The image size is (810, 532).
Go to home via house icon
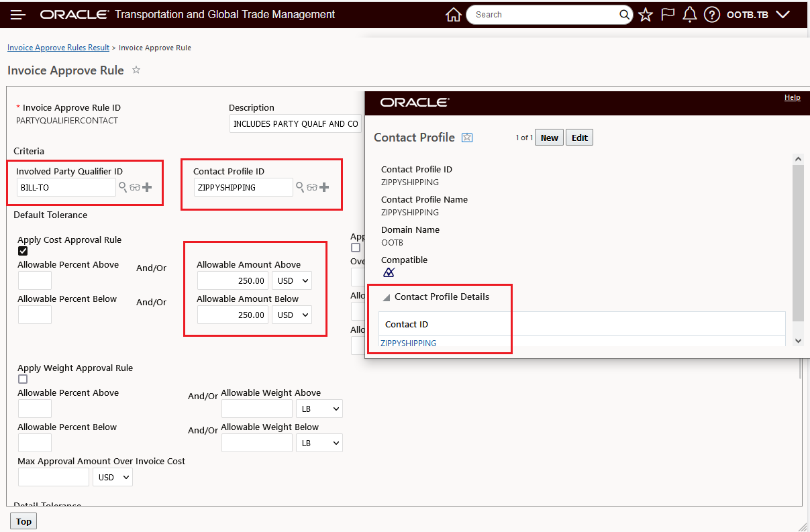point(454,15)
